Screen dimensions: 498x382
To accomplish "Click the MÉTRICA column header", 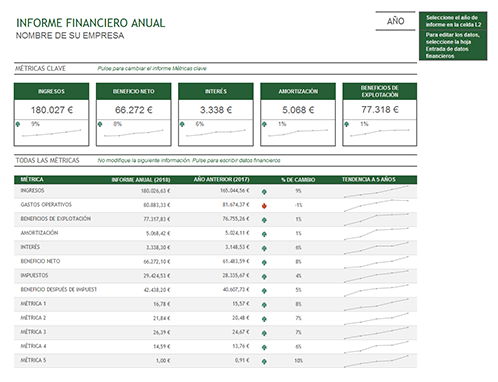I will [32, 179].
